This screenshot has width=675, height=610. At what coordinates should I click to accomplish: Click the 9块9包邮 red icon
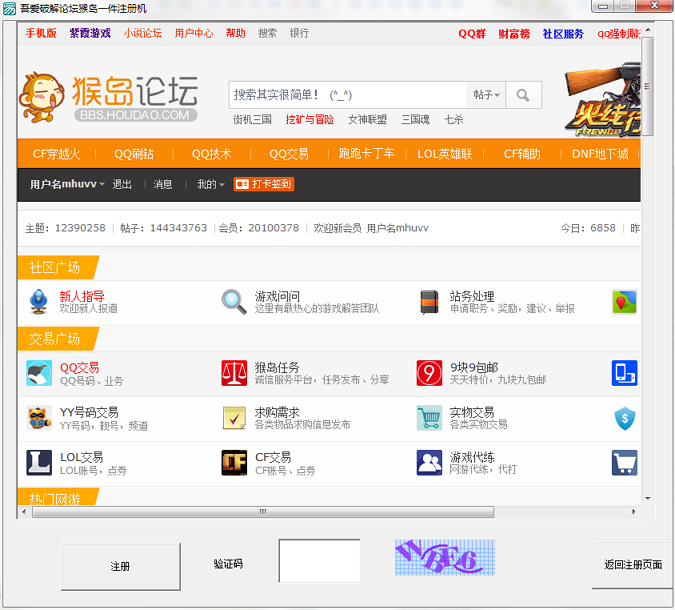[429, 374]
